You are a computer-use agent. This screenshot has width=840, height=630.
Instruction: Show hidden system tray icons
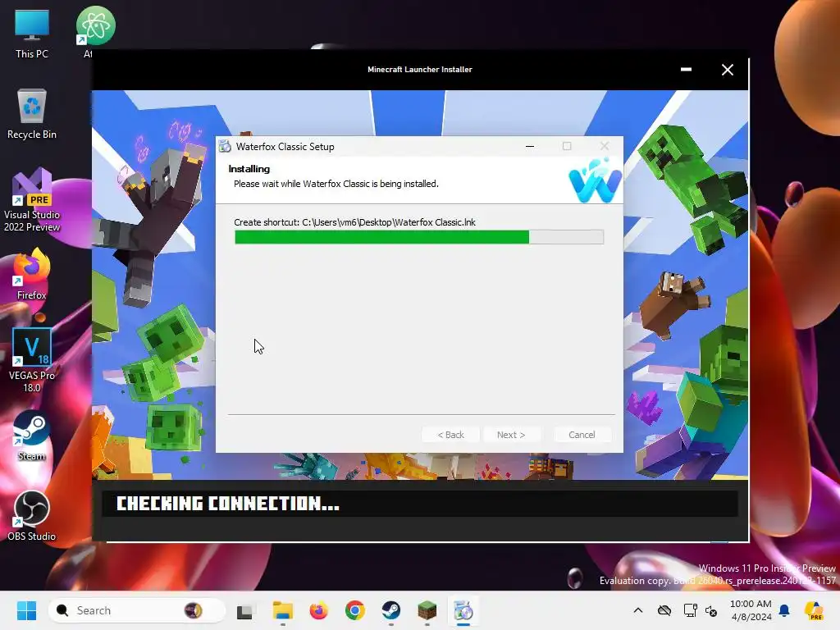coord(637,610)
